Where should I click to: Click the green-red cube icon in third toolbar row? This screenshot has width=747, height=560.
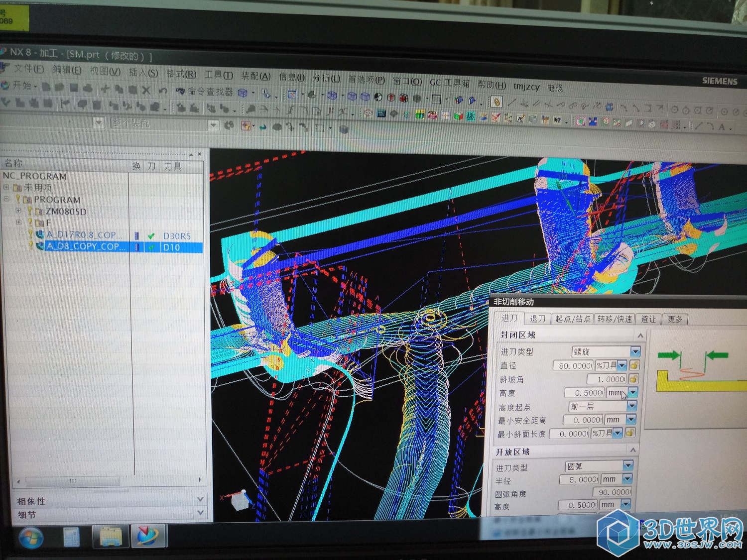point(458,116)
